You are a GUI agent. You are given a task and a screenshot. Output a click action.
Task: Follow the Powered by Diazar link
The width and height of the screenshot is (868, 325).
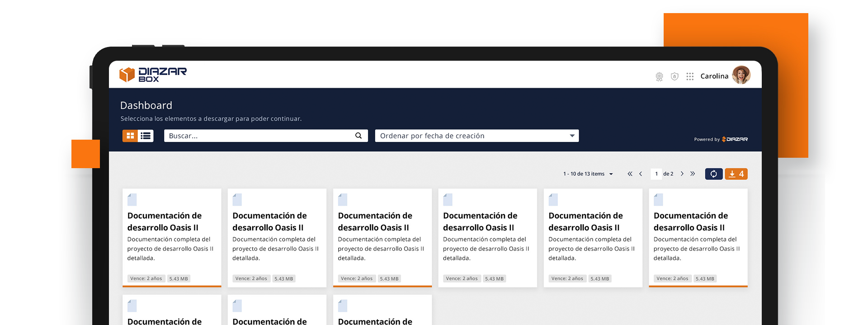pyautogui.click(x=721, y=139)
